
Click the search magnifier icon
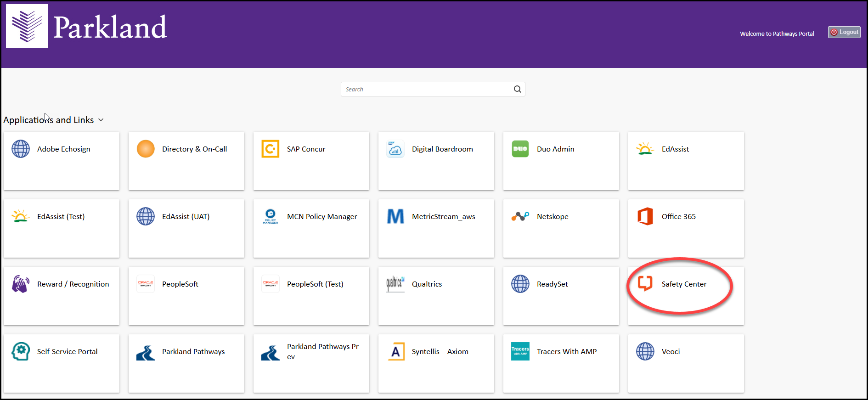(518, 89)
